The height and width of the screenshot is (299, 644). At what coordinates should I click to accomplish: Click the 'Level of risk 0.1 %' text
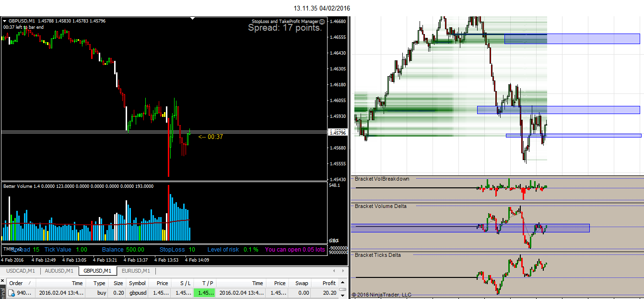233,250
